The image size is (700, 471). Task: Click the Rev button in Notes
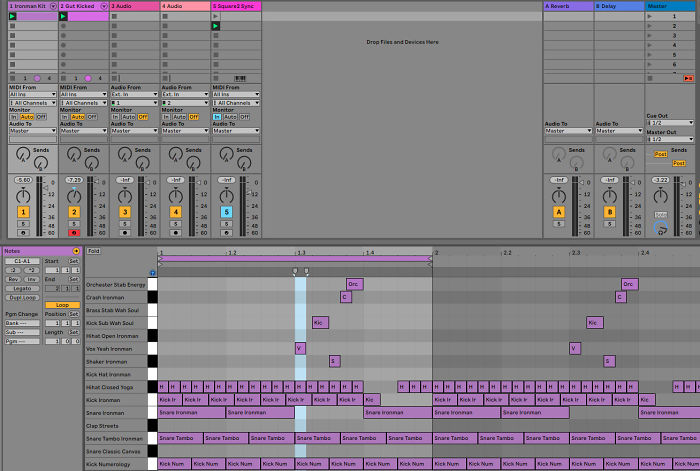[13, 279]
